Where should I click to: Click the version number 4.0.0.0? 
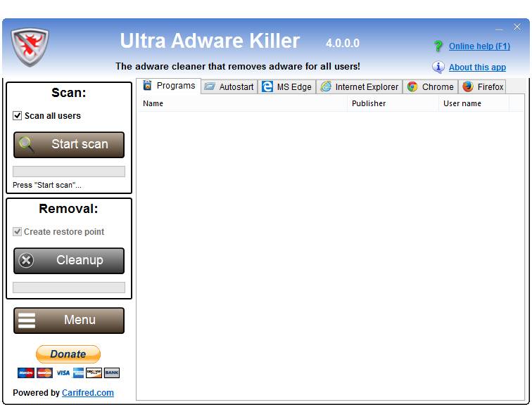pos(342,43)
